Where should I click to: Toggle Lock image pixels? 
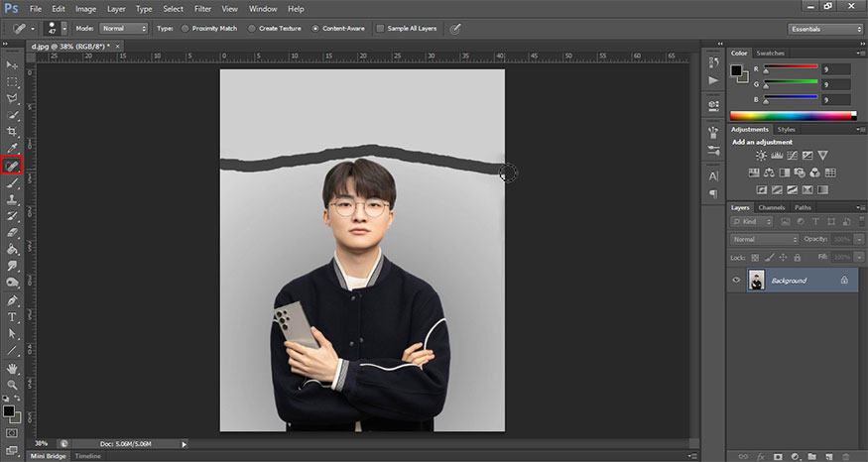tap(769, 258)
